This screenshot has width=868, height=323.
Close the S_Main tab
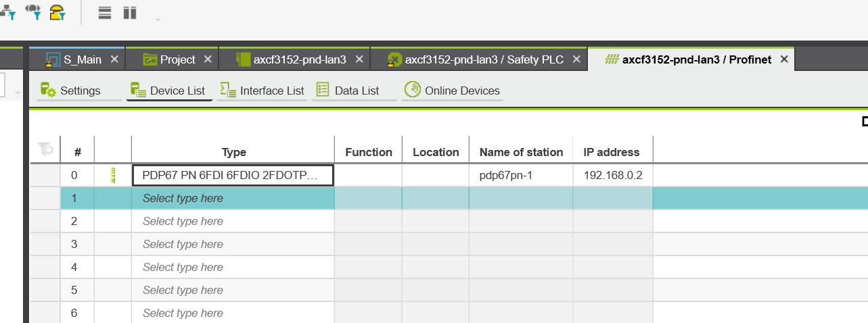[114, 59]
